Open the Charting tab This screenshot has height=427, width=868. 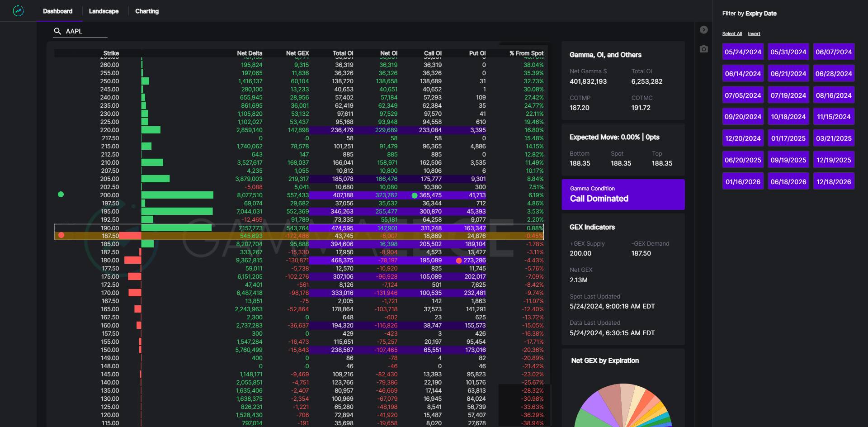147,11
